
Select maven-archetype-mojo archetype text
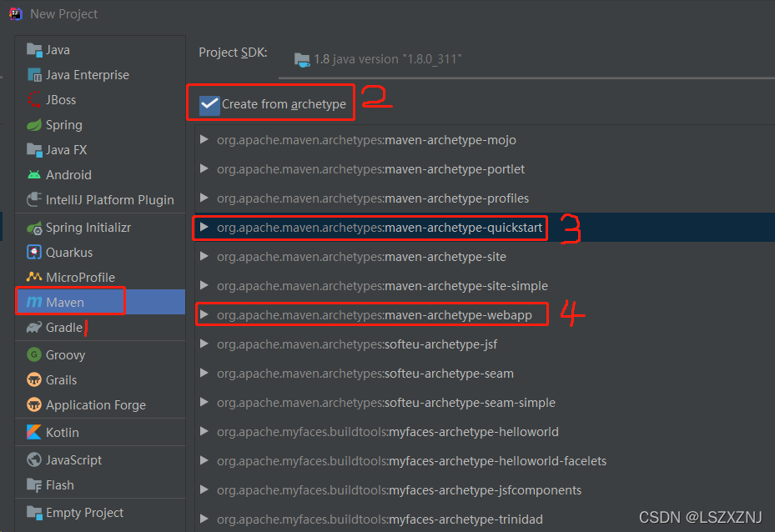tap(366, 140)
